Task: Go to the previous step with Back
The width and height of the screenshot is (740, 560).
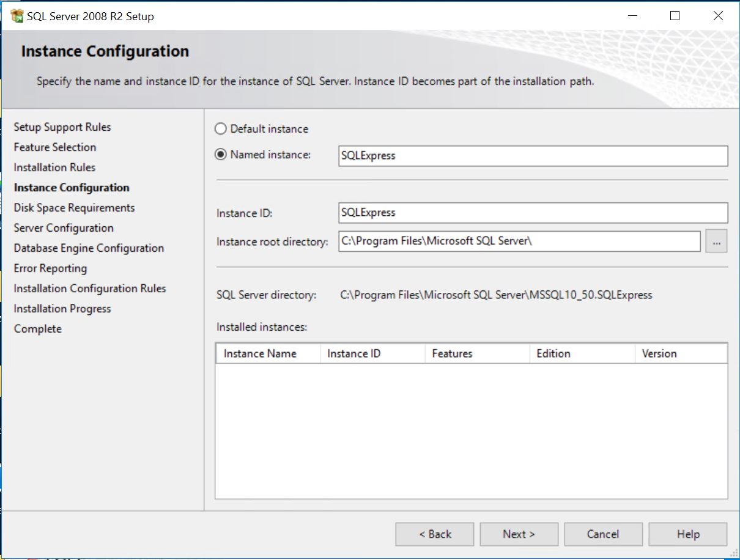Action: tap(435, 534)
